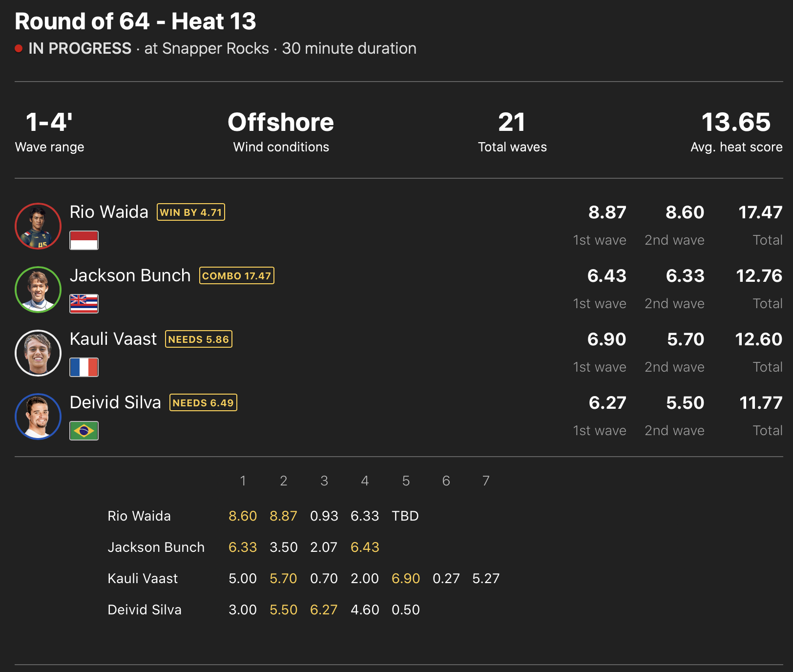Viewport: 793px width, 672px height.
Task: Click Jackson Bunch's avatar photo
Action: [x=38, y=290]
